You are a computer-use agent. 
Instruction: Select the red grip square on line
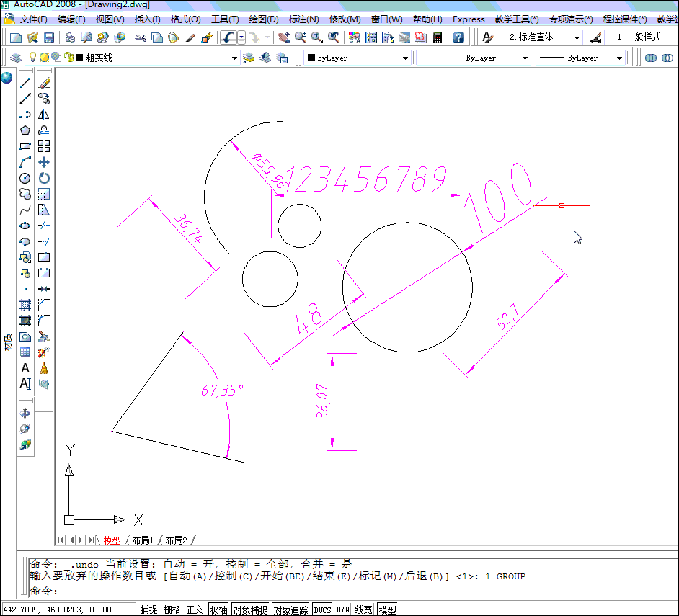tap(562, 205)
